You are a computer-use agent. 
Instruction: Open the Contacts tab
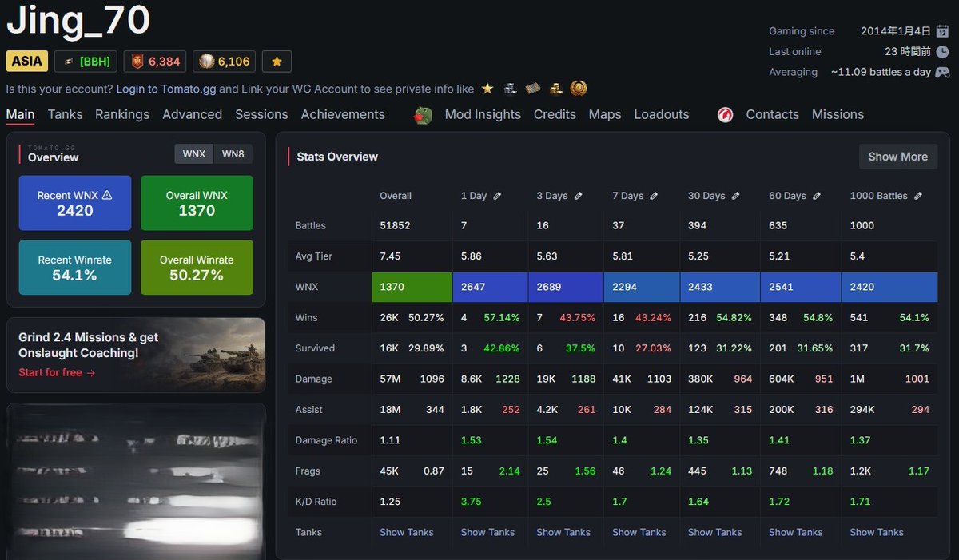(x=772, y=114)
